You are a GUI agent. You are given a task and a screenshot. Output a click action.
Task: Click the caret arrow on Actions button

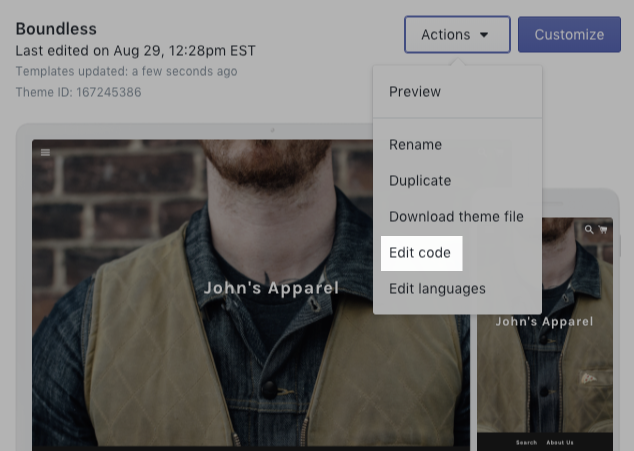[485, 35]
